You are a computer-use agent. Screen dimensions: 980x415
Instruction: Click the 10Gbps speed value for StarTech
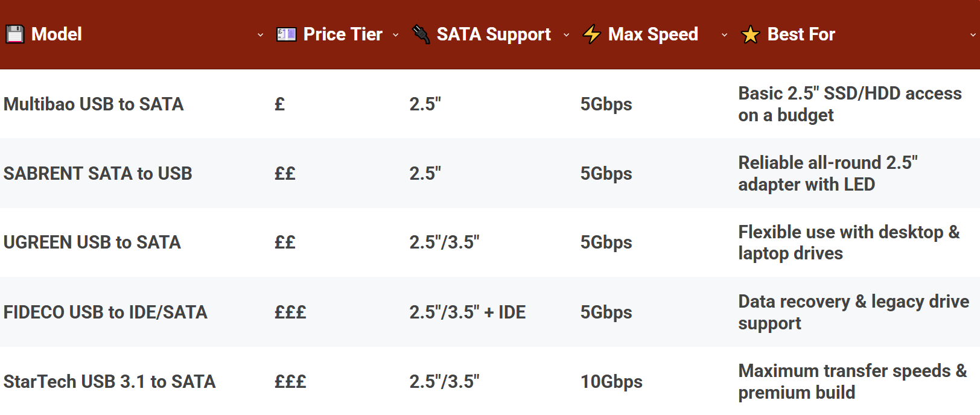(611, 381)
